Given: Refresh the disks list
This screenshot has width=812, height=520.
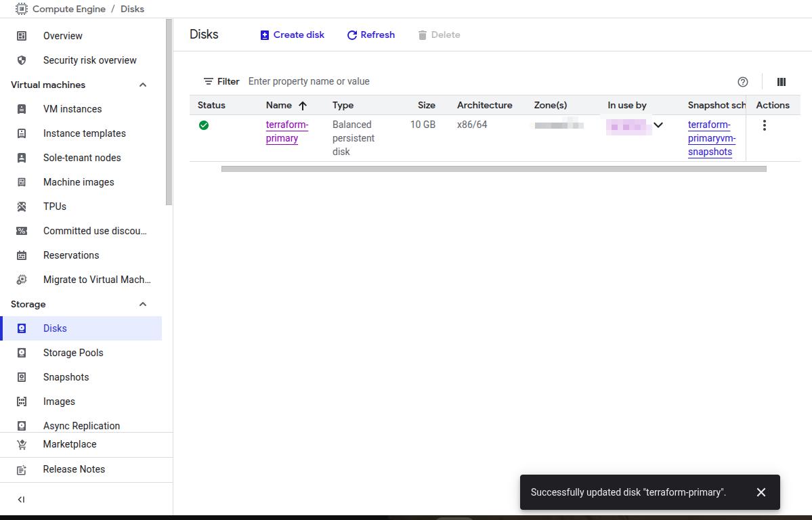Looking at the screenshot, I should 370,35.
